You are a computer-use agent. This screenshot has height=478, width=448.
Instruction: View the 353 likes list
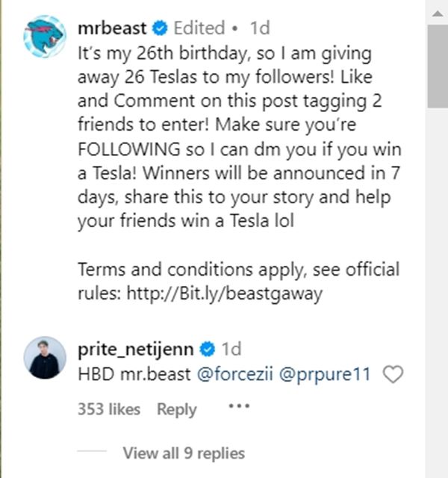click(x=108, y=409)
